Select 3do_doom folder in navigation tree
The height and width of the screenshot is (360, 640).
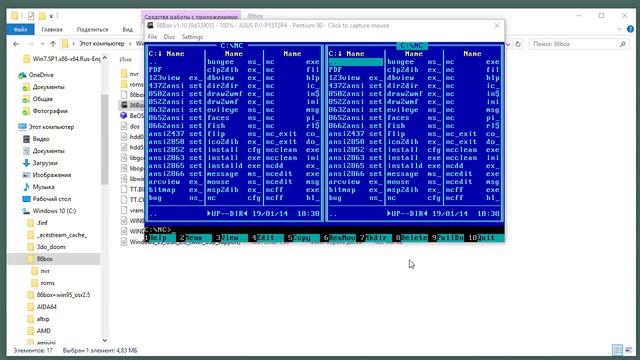point(51,247)
